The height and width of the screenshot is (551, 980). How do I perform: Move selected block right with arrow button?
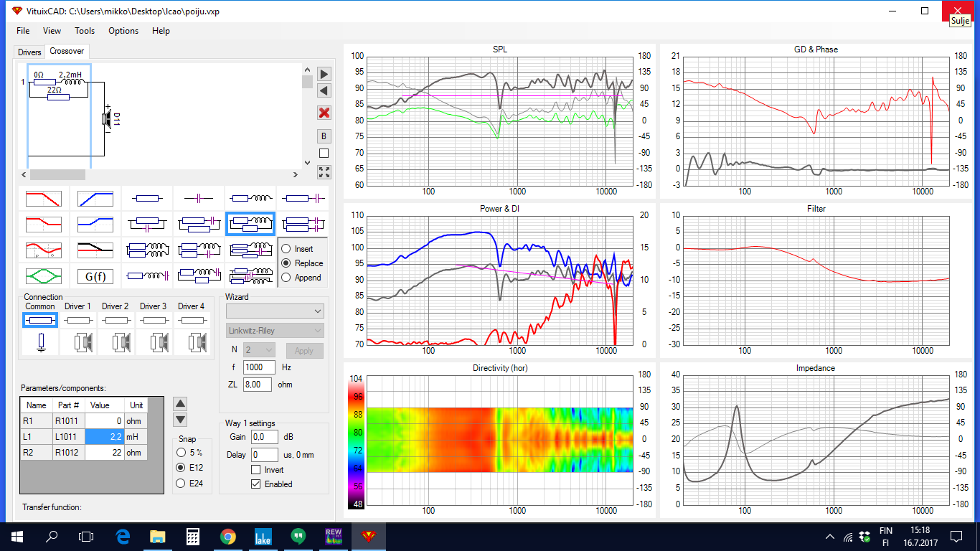pos(324,74)
